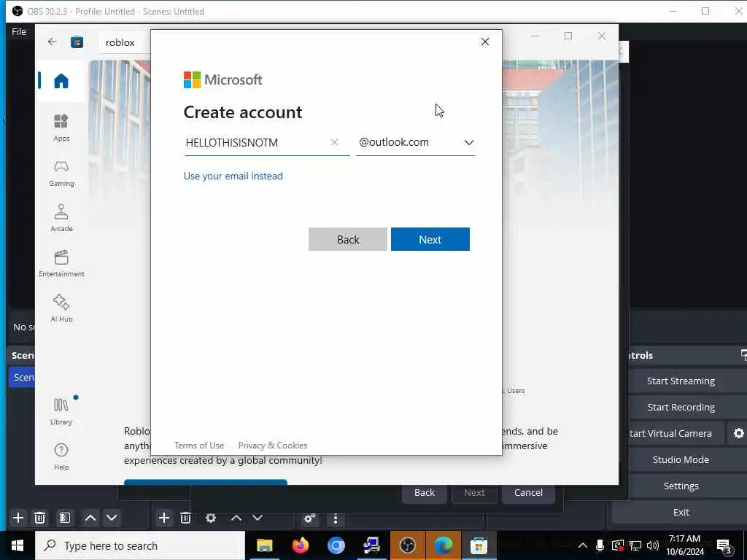The width and height of the screenshot is (747, 560).
Task: Click Cancel in the OBS wizard behind
Action: pyautogui.click(x=528, y=492)
